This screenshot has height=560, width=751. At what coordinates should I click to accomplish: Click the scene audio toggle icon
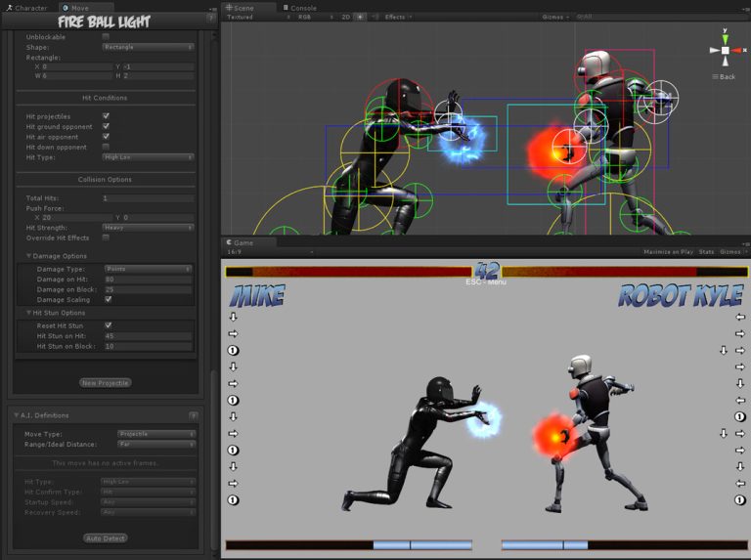[373, 17]
